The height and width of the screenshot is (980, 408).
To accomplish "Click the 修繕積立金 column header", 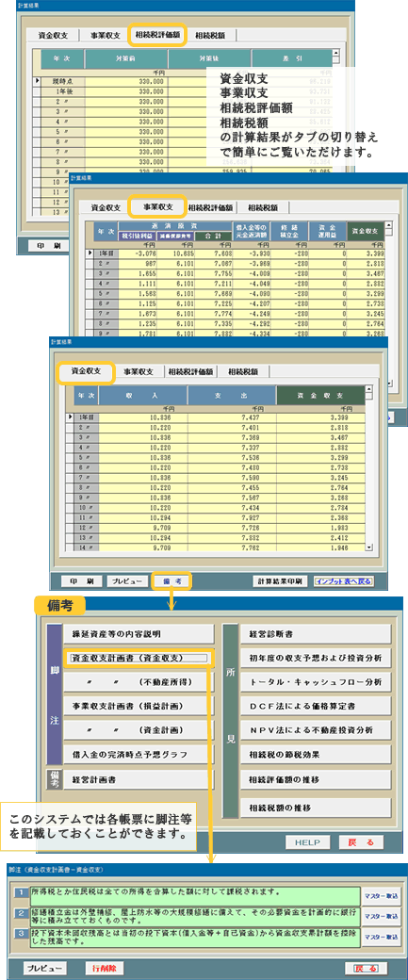I will point(288,229).
